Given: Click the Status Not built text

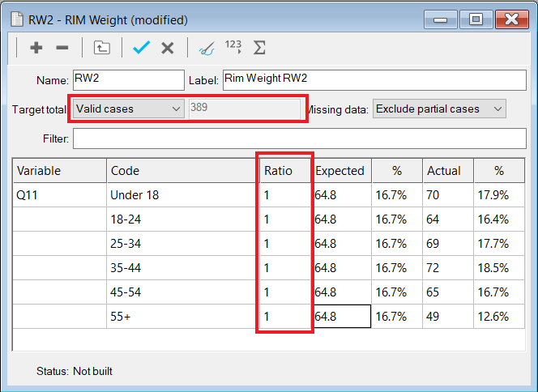Looking at the screenshot, I should [75, 371].
